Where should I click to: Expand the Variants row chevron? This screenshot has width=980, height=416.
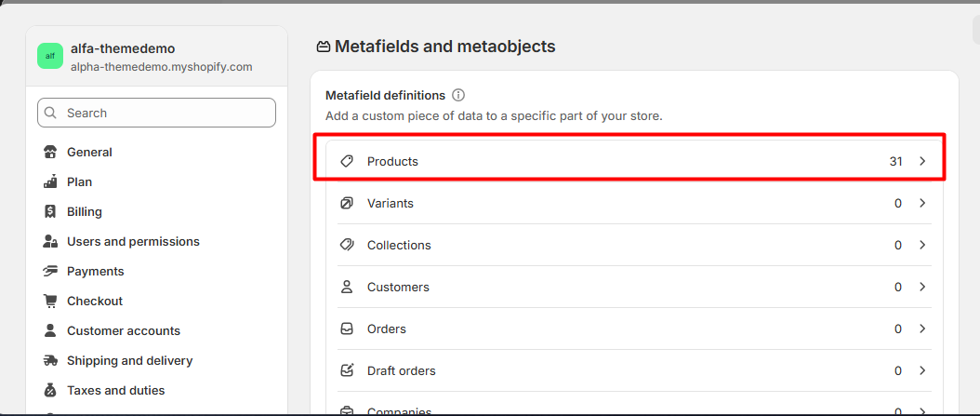point(922,203)
